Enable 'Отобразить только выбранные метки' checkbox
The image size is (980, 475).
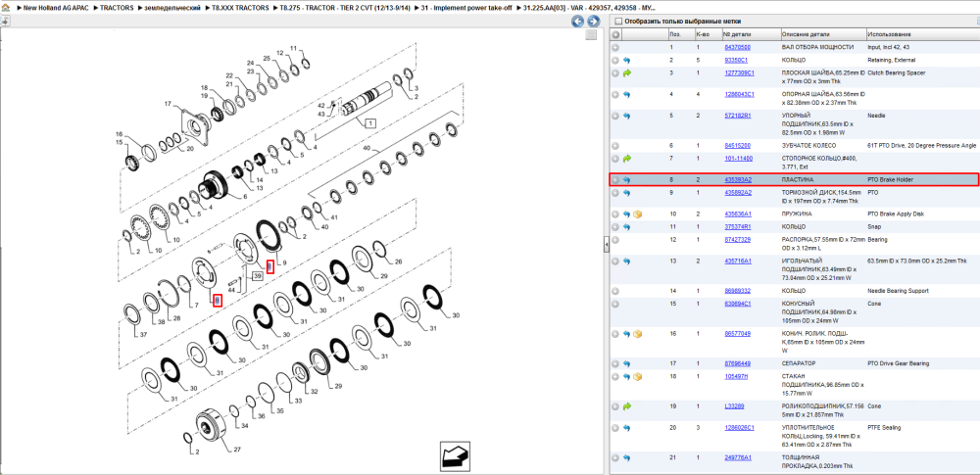pyautogui.click(x=618, y=22)
